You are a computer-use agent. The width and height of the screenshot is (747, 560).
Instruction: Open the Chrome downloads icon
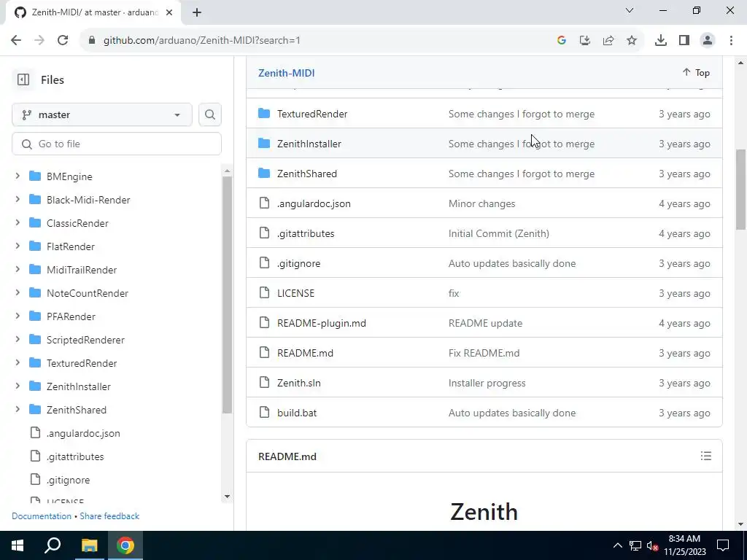coord(661,41)
